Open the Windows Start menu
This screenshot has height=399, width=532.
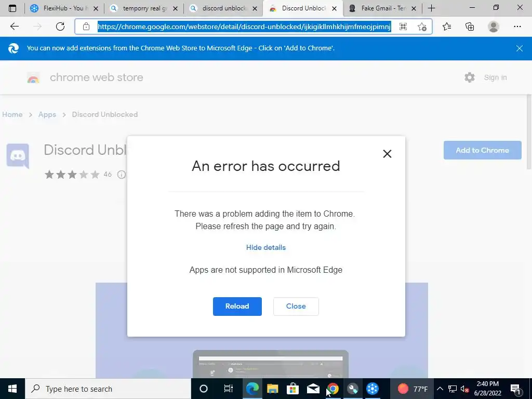(x=12, y=389)
